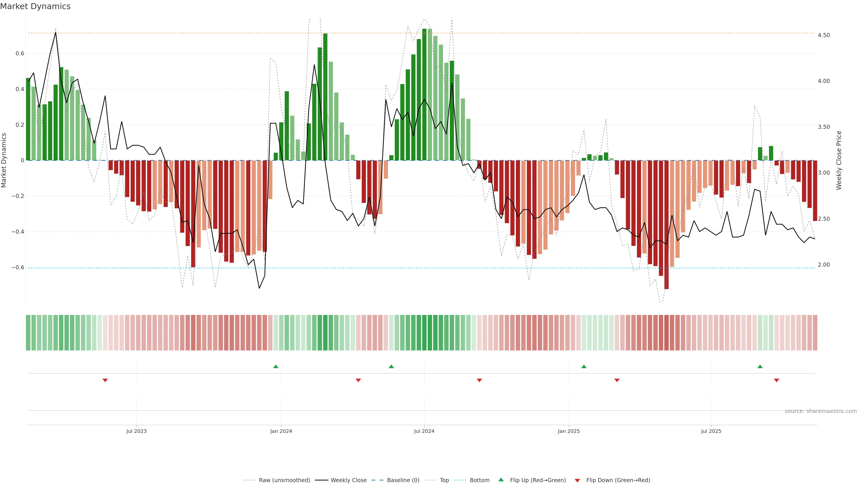Toggle the Flip Down (Green→Red) legend entry
868x488 pixels.
[618, 480]
